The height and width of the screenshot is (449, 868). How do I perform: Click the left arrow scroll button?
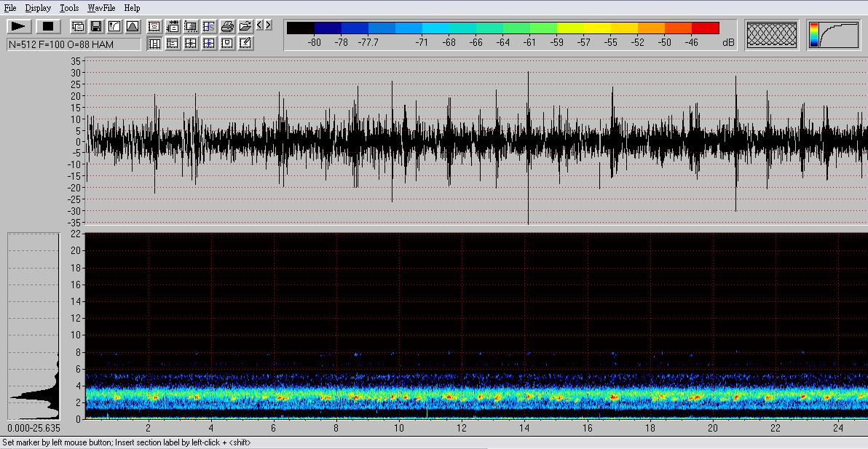tap(259, 25)
